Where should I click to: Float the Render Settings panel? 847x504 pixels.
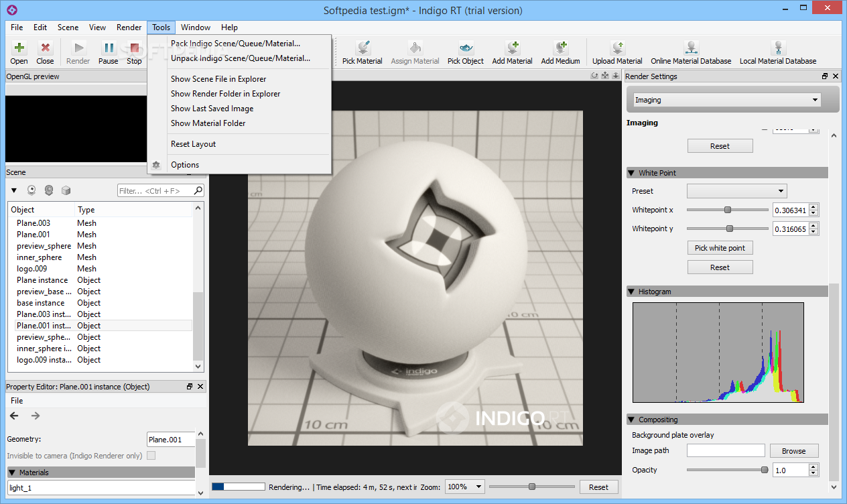pyautogui.click(x=825, y=76)
